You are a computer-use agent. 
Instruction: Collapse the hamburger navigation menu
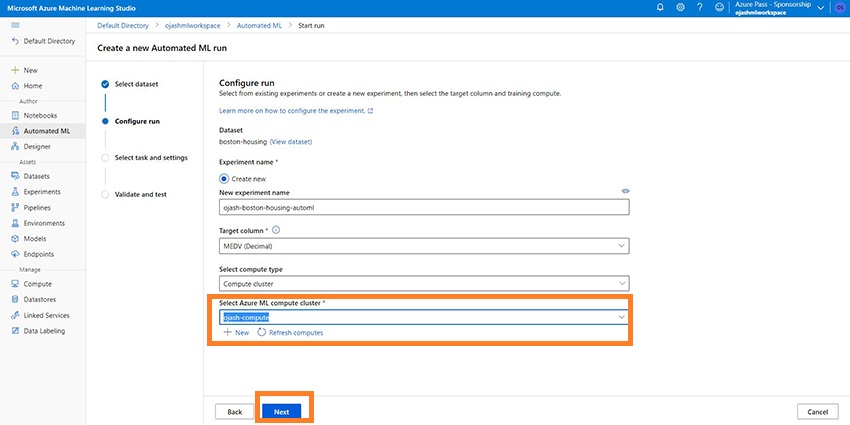(x=14, y=24)
